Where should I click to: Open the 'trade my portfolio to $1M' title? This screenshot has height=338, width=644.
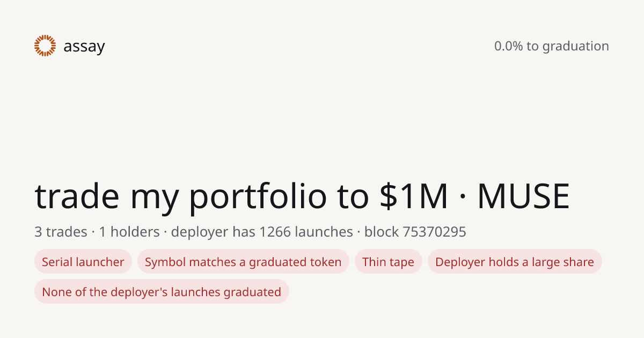tap(241, 196)
